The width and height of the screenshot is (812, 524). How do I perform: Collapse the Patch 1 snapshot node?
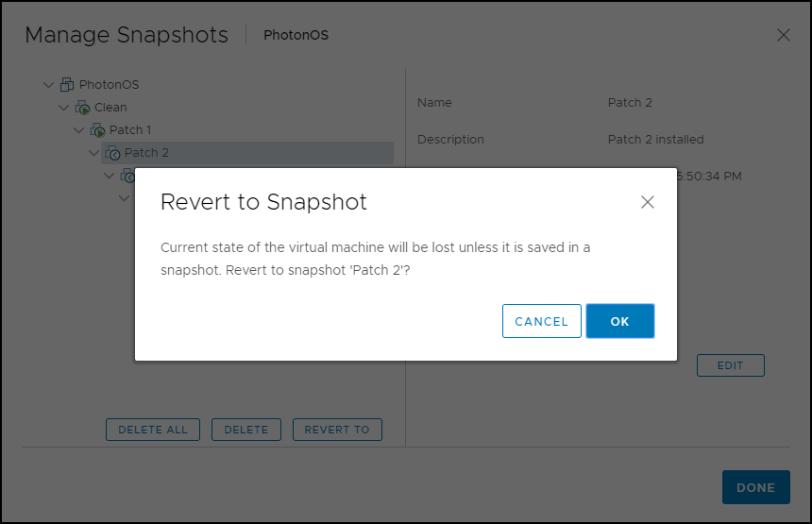[x=79, y=130]
